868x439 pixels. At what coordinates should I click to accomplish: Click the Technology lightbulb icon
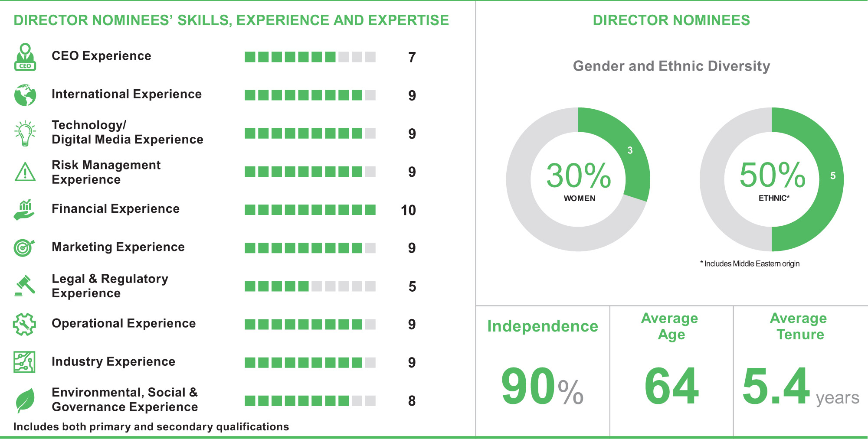pos(25,133)
